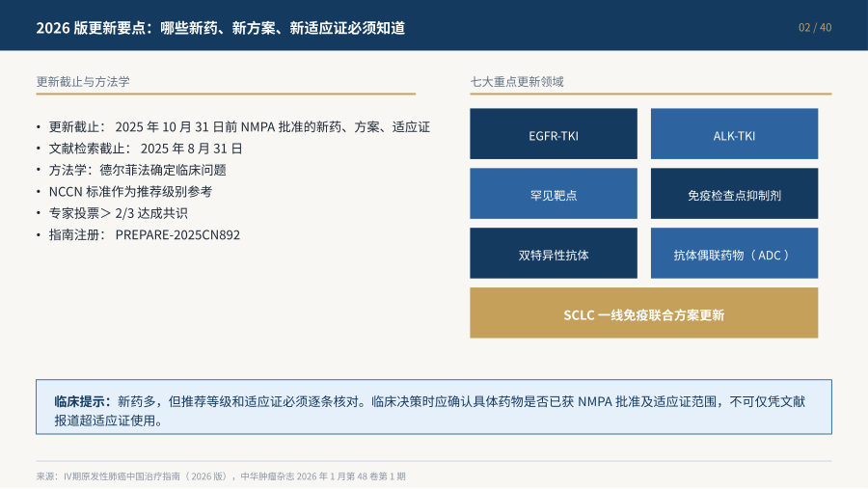This screenshot has width=868, height=489.
Task: Click the SCLC 一线免疫联合方案更新 banner
Action: [x=644, y=312]
